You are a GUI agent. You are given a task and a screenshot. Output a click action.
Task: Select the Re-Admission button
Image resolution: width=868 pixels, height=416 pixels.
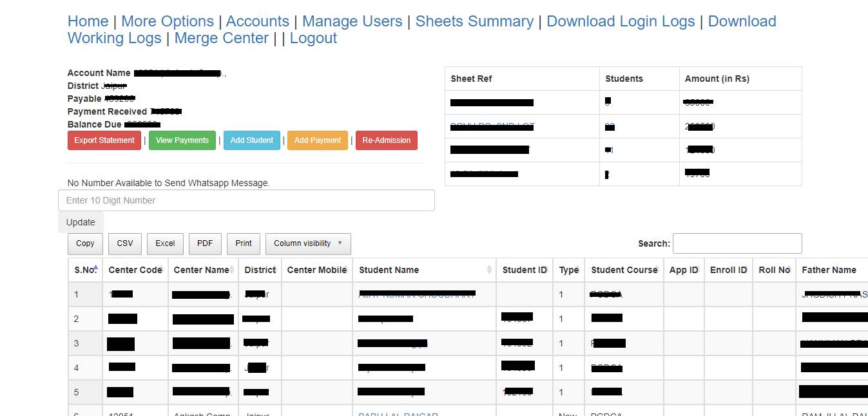click(x=386, y=140)
